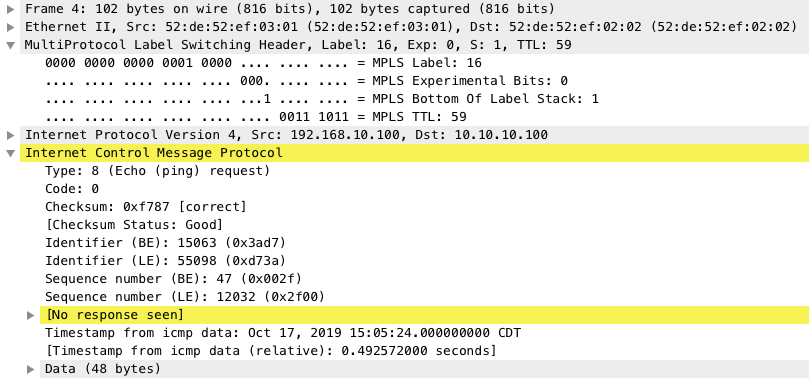809x382 pixels.
Task: Select Sequence number (LE): 12032 line
Action: [x=185, y=297]
